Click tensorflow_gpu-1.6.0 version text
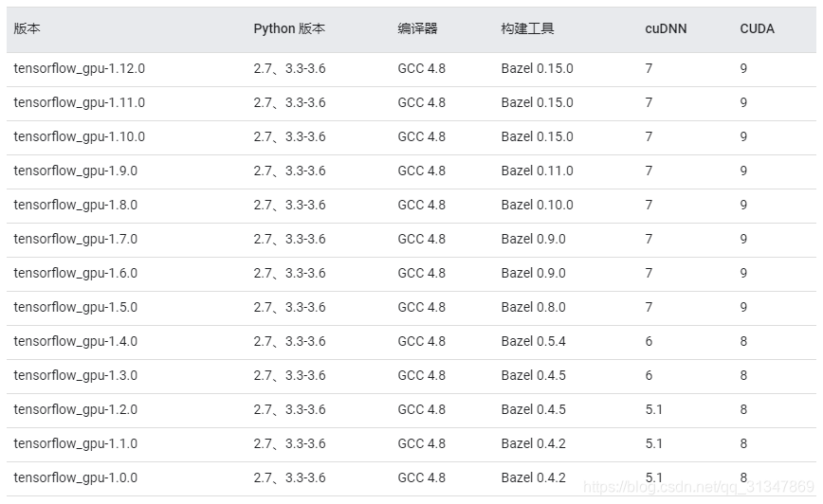The width and height of the screenshot is (823, 504). point(76,273)
